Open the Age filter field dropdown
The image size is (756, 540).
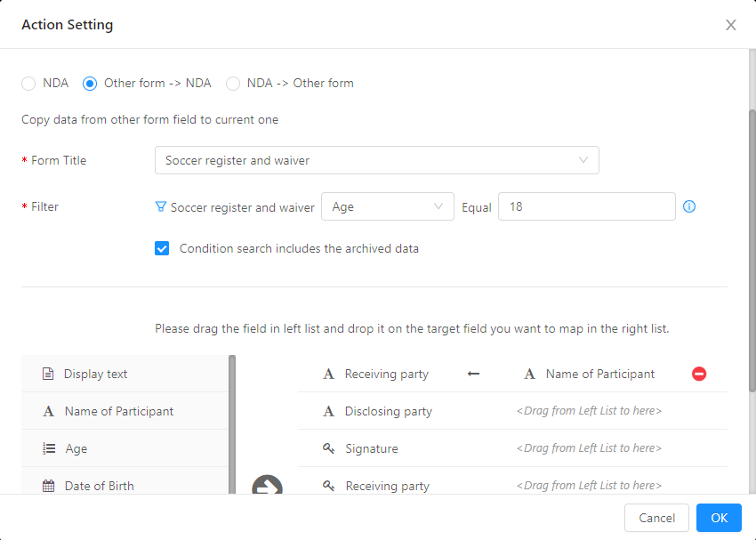click(387, 206)
